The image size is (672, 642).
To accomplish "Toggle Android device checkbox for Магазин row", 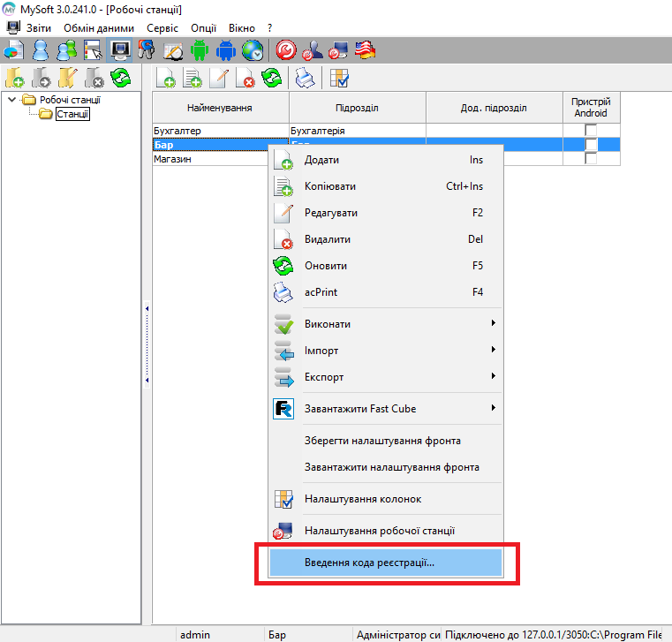I will pyautogui.click(x=591, y=159).
